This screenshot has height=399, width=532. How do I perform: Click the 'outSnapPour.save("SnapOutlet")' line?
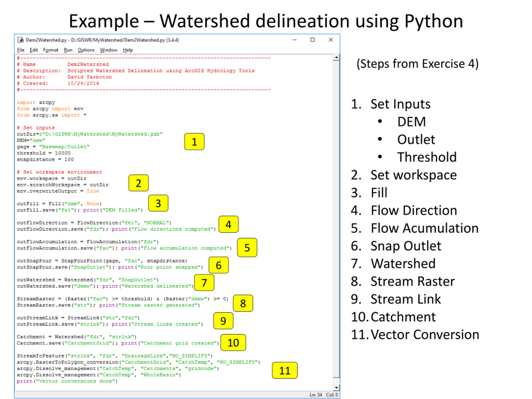110,267
